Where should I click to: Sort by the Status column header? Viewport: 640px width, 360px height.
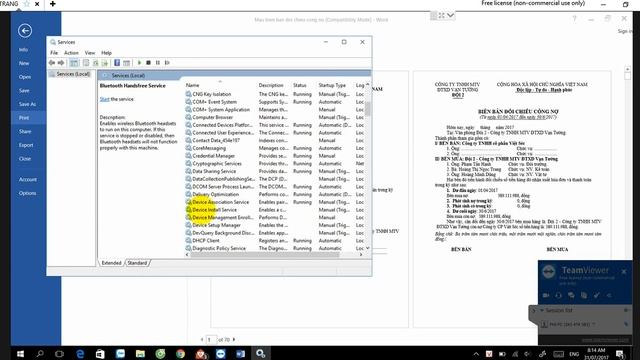coord(300,85)
